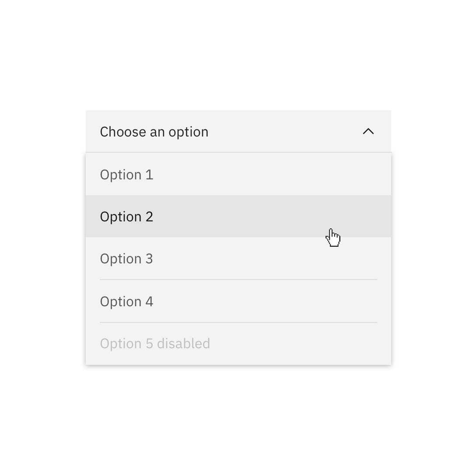Click the greyed-out Option 5 disabled item

point(155,343)
